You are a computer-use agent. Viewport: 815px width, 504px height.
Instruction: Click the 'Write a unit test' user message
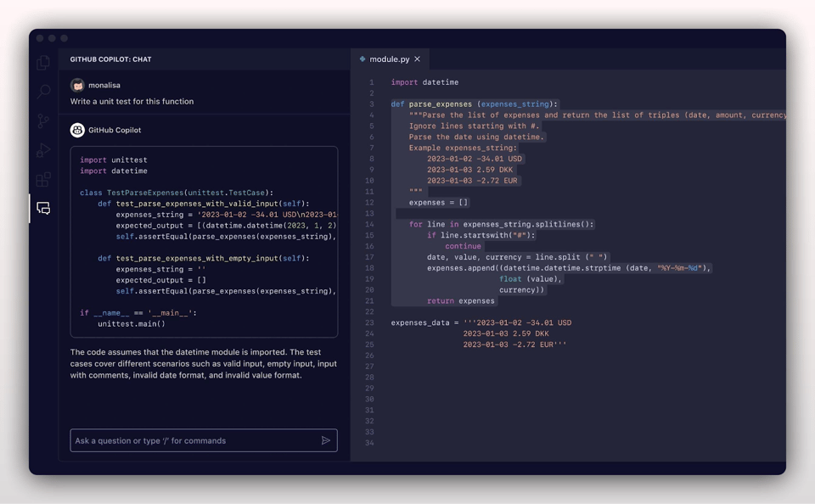pos(132,101)
